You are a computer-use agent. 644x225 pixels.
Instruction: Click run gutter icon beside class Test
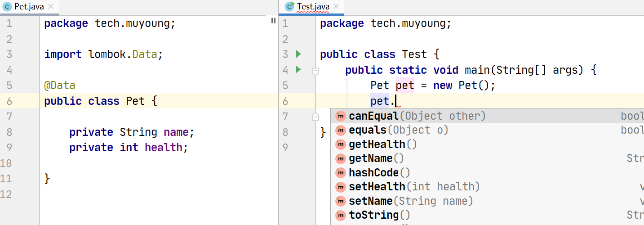tap(298, 54)
